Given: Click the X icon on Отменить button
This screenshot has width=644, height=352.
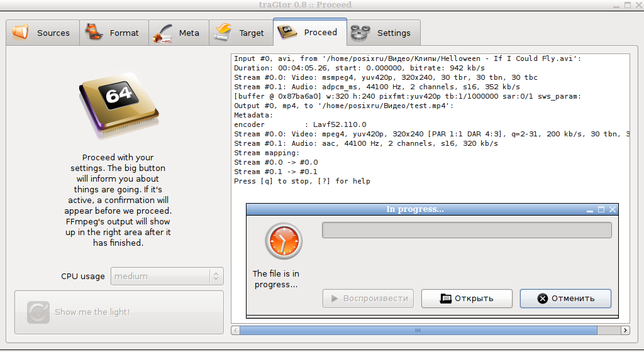Looking at the screenshot, I should tap(543, 299).
